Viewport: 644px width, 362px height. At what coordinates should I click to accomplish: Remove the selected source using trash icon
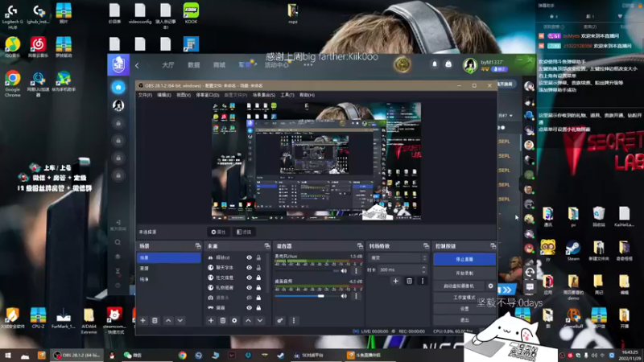click(223, 320)
